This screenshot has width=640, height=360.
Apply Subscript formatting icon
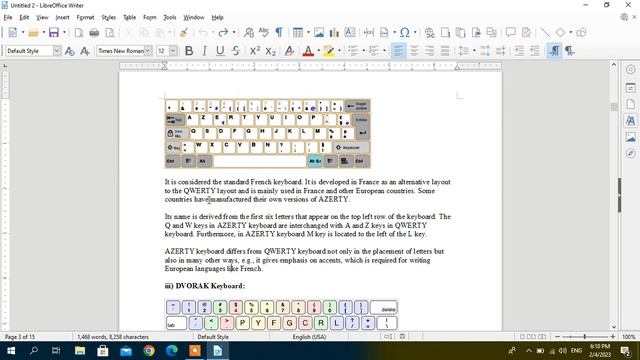click(x=271, y=51)
